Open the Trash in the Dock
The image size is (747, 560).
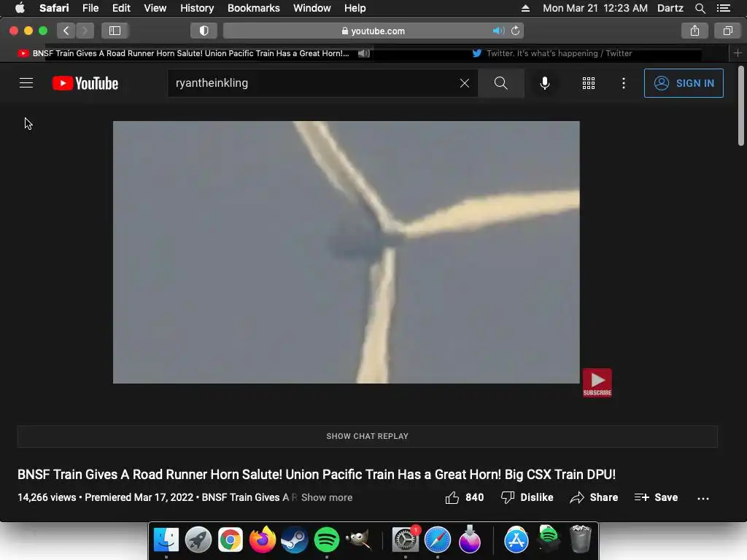[x=580, y=539]
